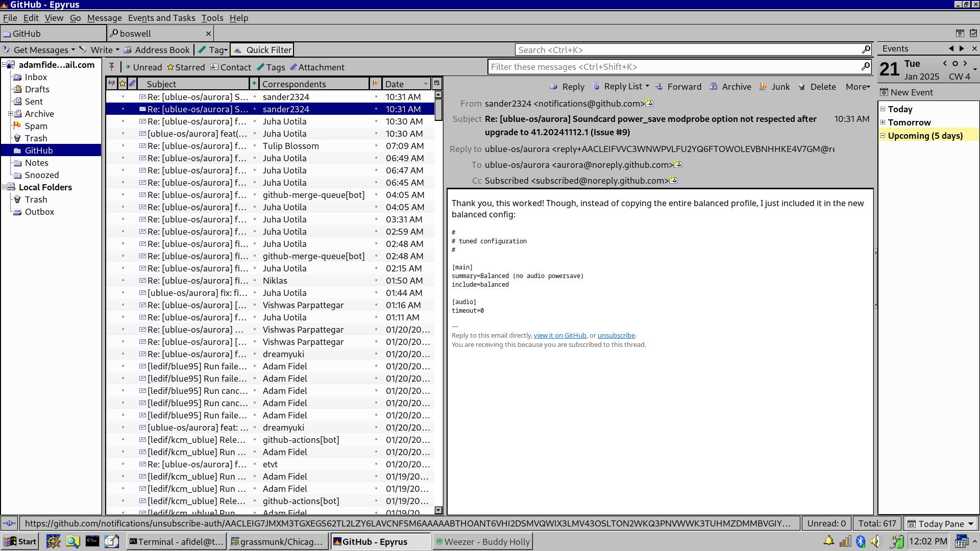Click the battery power tray icon
The width and height of the screenshot is (980, 551).
(897, 541)
